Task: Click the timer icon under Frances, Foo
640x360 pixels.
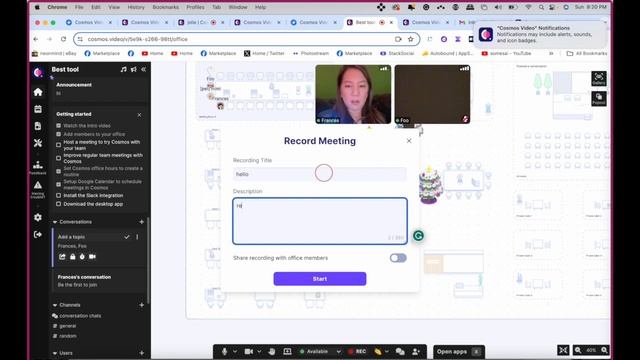Action: pos(82,257)
